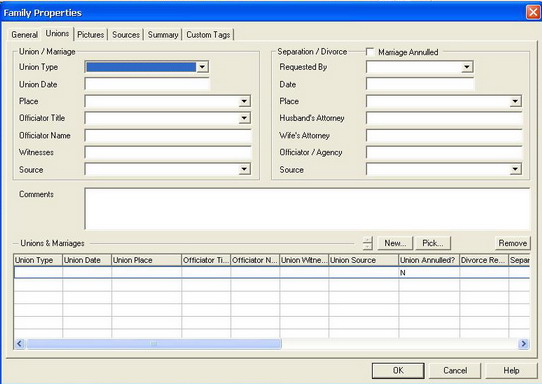
Task: Open the Custom Tags tab
Action: 208,35
